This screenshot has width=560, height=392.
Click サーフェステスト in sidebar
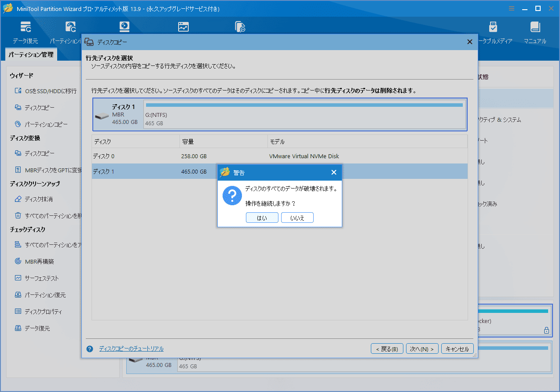[x=42, y=278]
